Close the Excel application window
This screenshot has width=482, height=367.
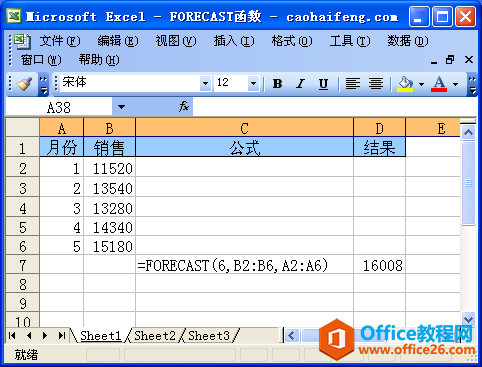[x=465, y=16]
